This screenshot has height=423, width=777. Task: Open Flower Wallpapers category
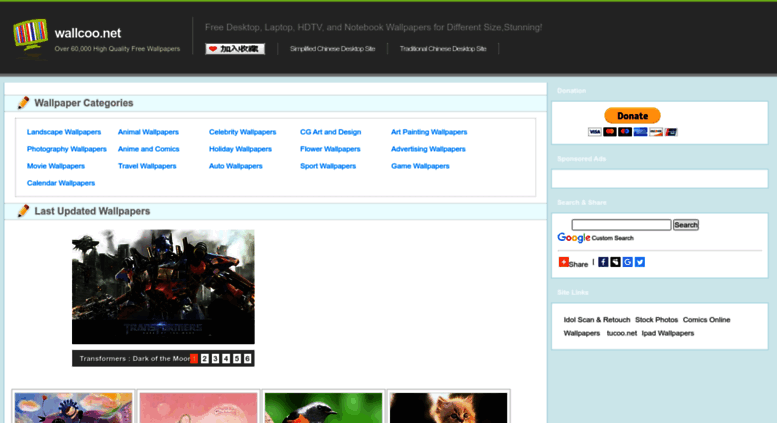coord(330,149)
